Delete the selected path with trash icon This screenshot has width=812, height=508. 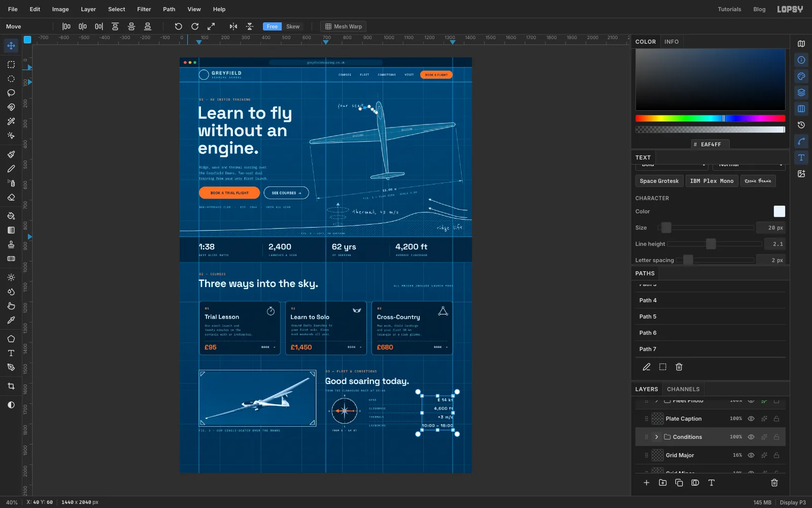tap(679, 367)
